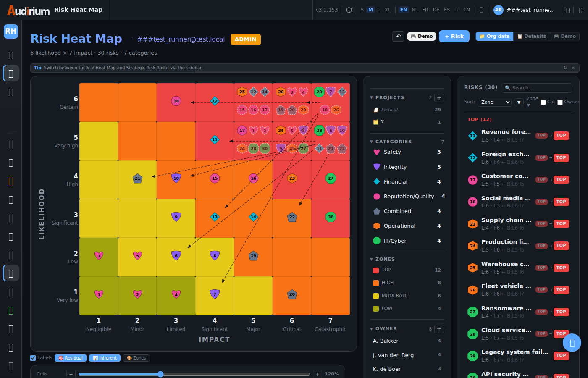Screen dimensions: 588x378
Task: Switch text size to L
Action: pos(379,10)
